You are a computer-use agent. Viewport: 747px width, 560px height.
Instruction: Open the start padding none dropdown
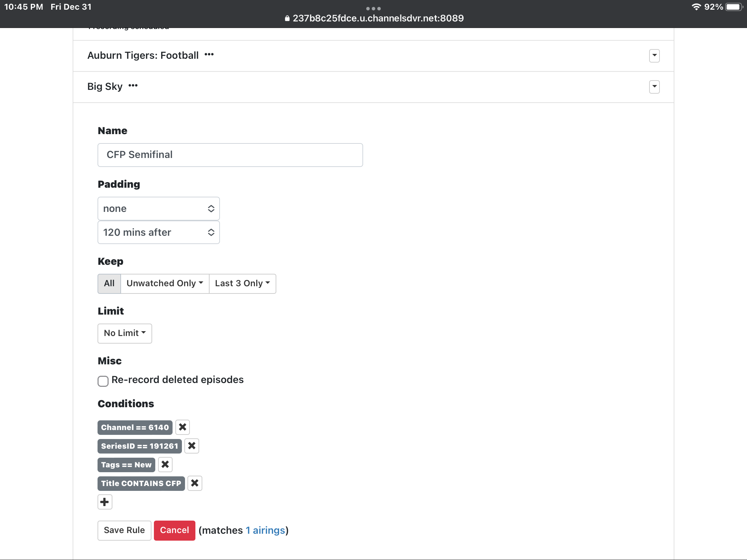[x=159, y=208]
